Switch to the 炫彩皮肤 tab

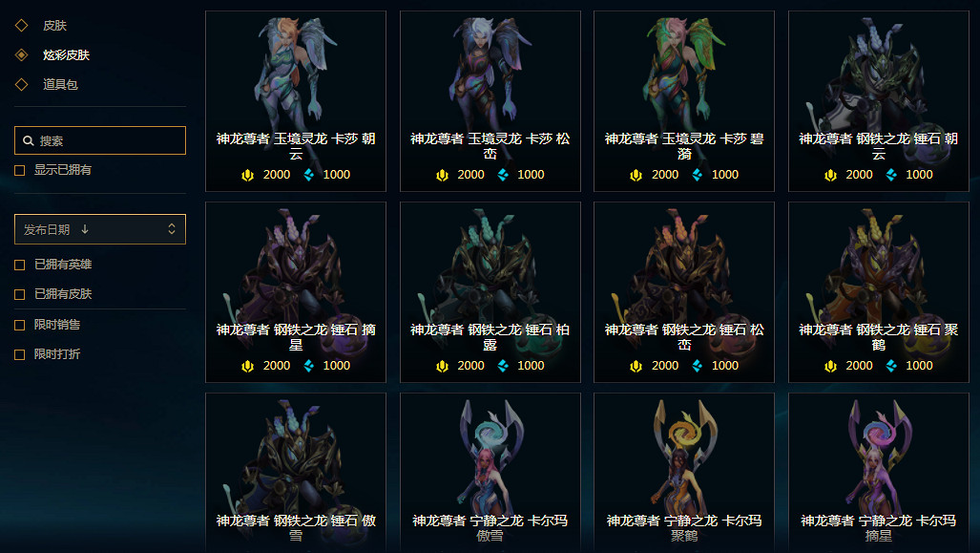(x=66, y=55)
